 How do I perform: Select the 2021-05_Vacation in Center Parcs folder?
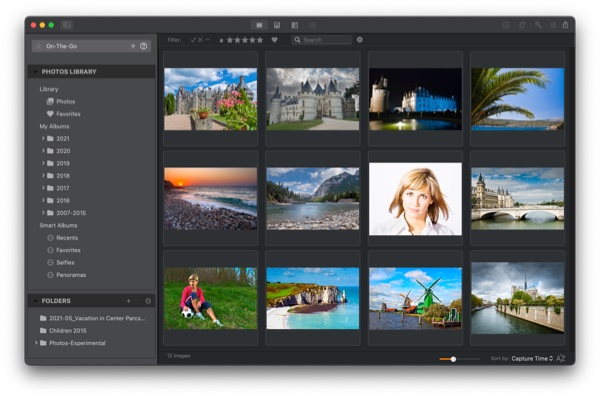point(92,318)
